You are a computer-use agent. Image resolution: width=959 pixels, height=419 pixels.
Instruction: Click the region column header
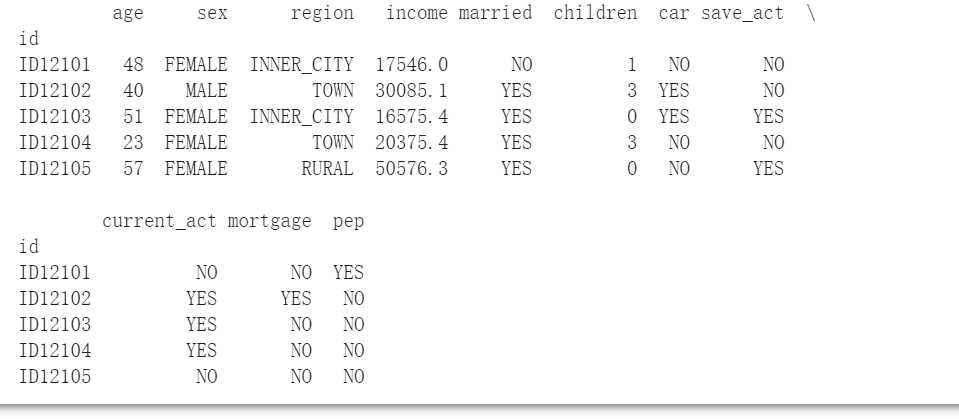click(x=321, y=14)
